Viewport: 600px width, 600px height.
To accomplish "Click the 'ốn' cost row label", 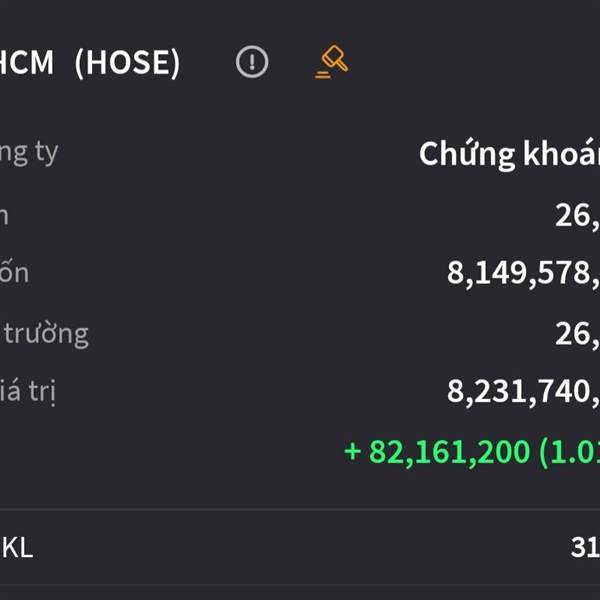I will tap(14, 272).
